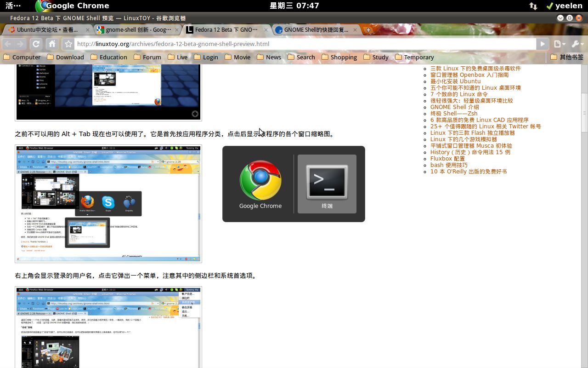Open the News bookmark folder
Screen dimensions: 588x368
pos(269,57)
